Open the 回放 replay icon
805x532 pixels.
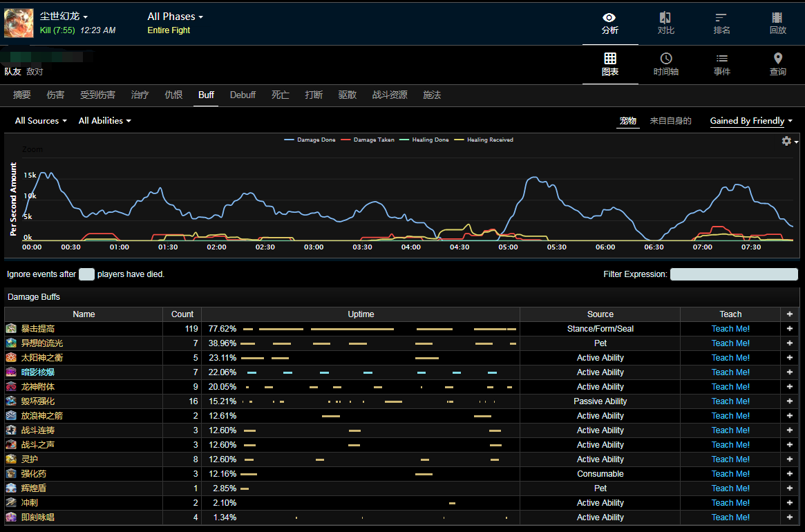[777, 17]
